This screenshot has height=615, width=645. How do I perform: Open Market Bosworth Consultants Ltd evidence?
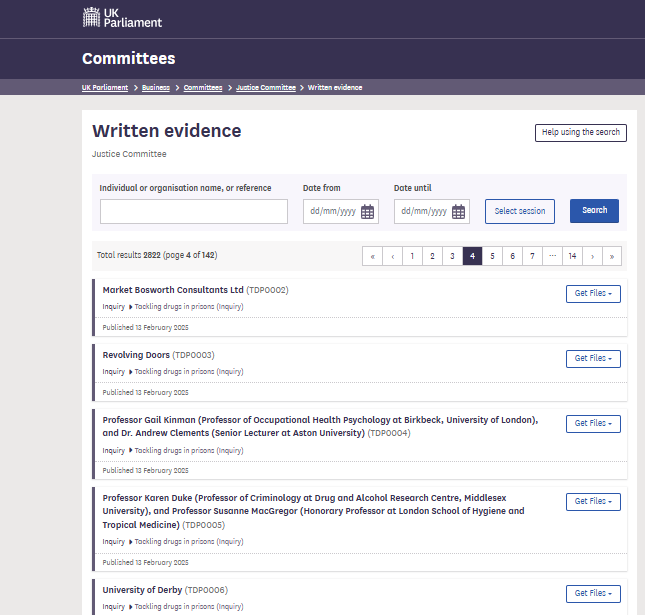coord(173,290)
